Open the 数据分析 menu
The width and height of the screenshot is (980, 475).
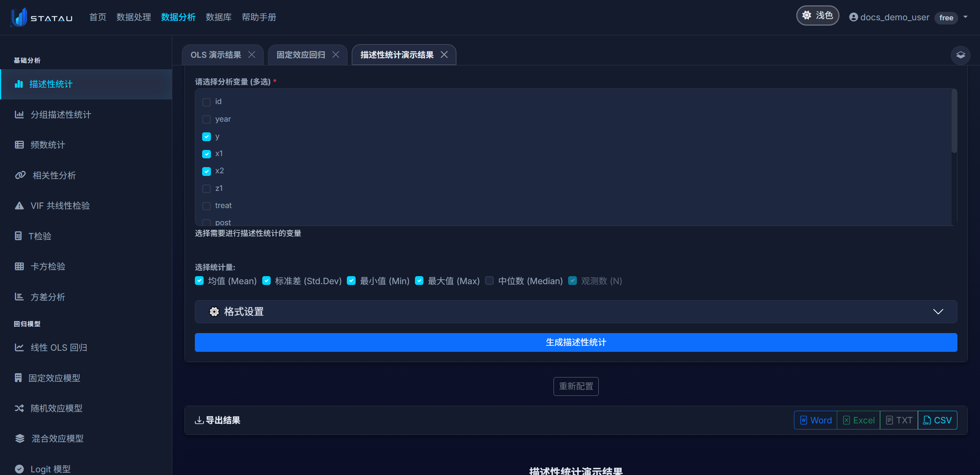point(178,17)
